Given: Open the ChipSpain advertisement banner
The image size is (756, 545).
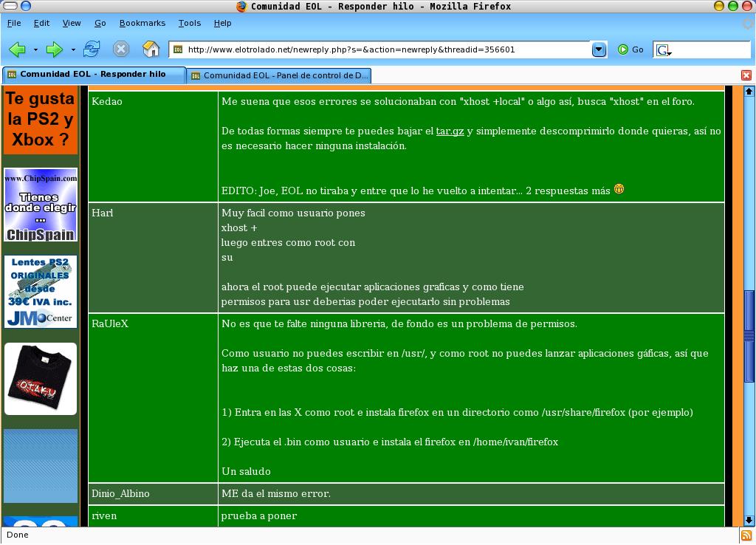Looking at the screenshot, I should (41, 205).
